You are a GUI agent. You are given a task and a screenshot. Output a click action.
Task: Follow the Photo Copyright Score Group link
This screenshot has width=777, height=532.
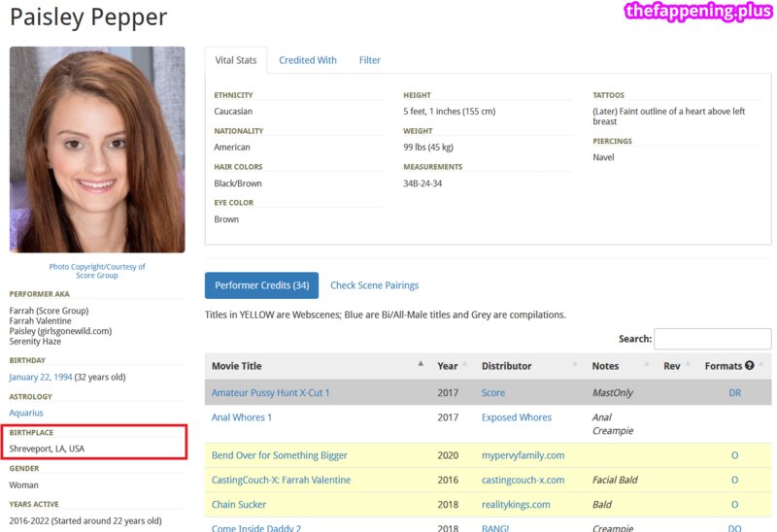point(97,271)
